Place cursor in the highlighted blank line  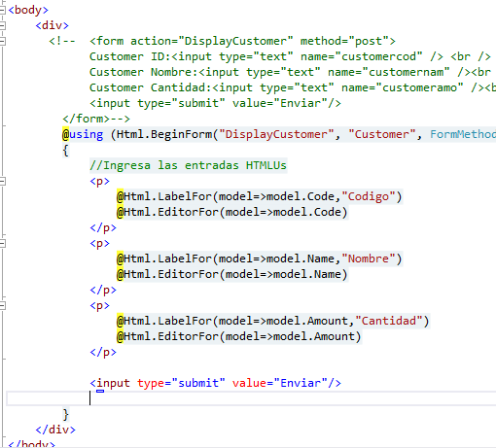251,398
